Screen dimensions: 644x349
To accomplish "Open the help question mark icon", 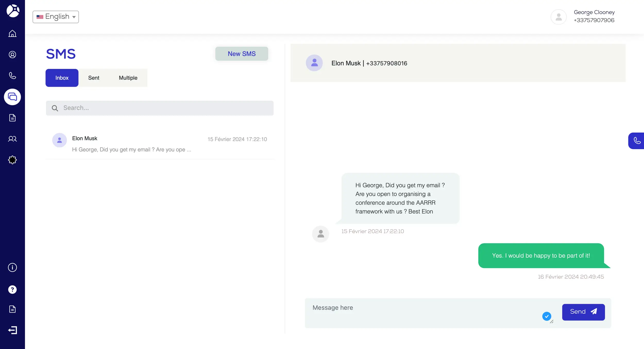I will pyautogui.click(x=12, y=290).
